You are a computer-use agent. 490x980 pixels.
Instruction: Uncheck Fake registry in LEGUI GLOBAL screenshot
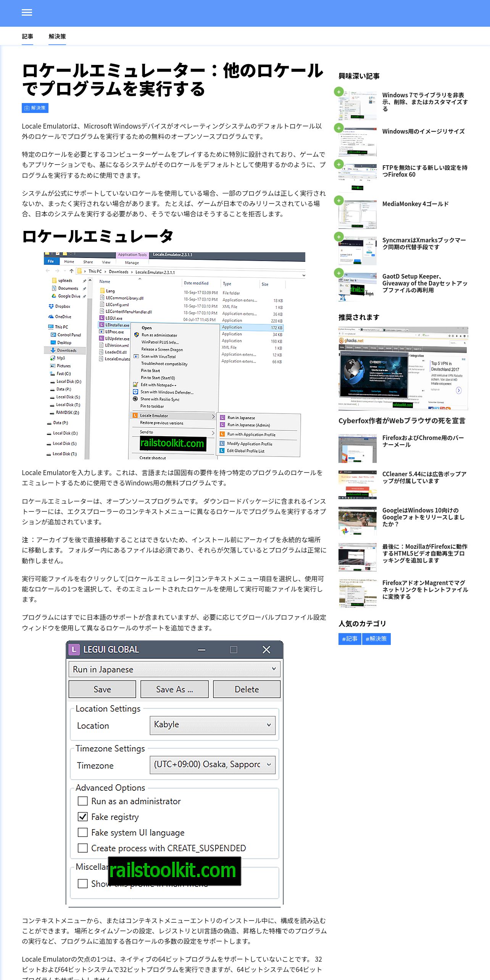pyautogui.click(x=82, y=816)
